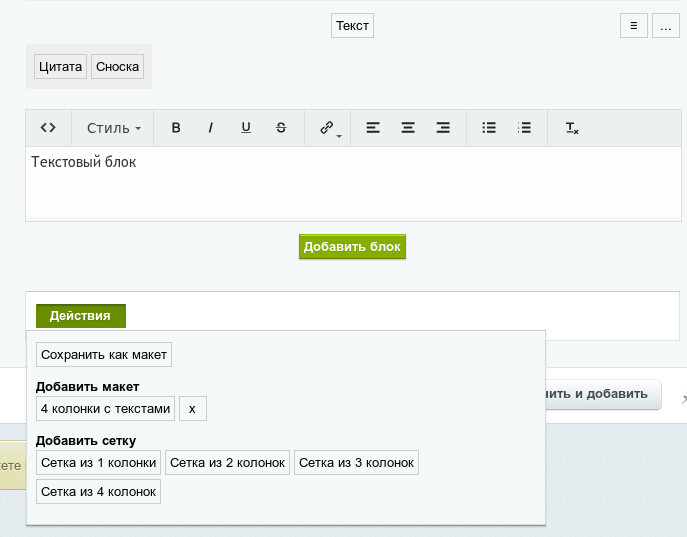This screenshot has width=687, height=537.
Task: Toggle source code view icon
Action: click(x=48, y=128)
